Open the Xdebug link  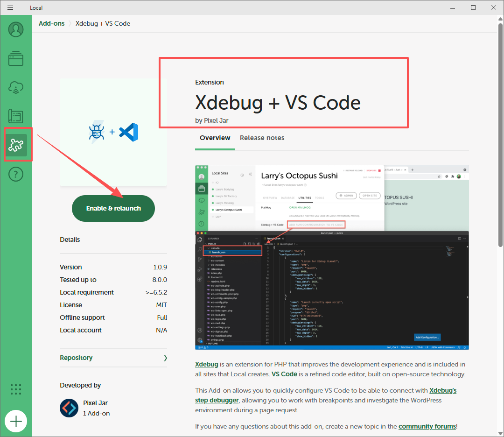pos(206,364)
